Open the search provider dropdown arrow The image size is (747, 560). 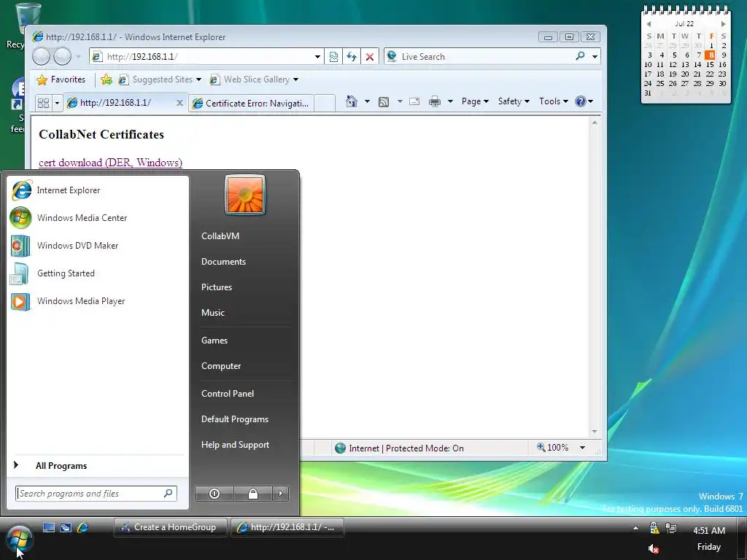click(x=595, y=57)
